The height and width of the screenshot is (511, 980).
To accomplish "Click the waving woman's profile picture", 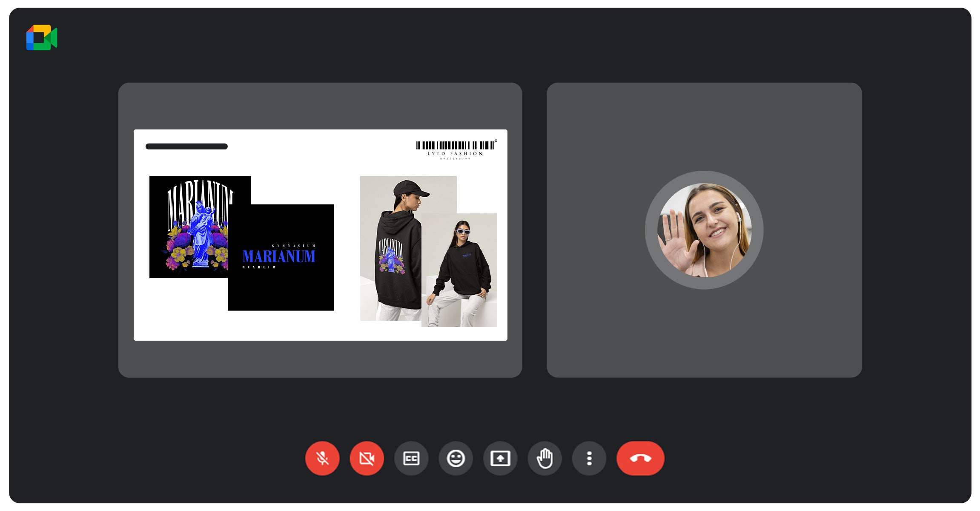I will pyautogui.click(x=705, y=230).
